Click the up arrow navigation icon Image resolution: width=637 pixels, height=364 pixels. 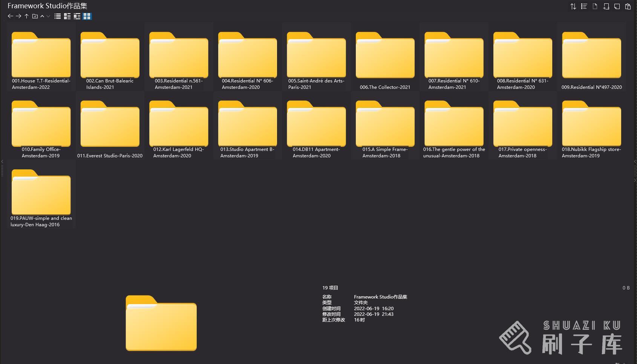point(26,16)
